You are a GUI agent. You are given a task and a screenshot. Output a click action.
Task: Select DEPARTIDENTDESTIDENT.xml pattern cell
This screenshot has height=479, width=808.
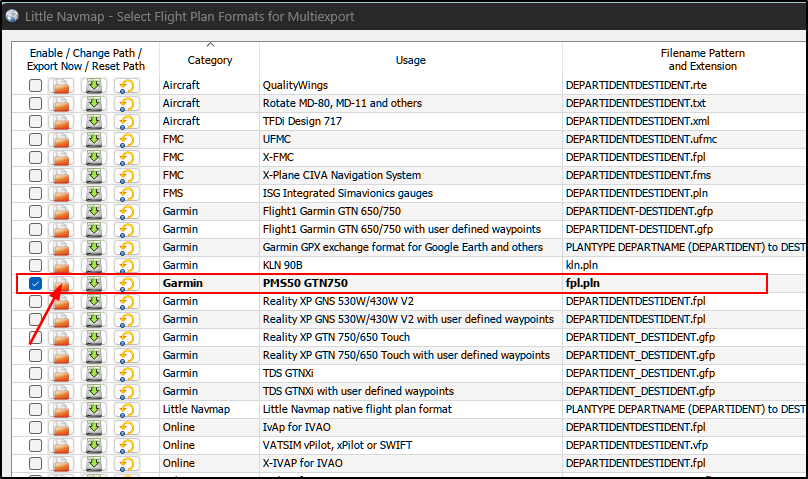(685, 122)
